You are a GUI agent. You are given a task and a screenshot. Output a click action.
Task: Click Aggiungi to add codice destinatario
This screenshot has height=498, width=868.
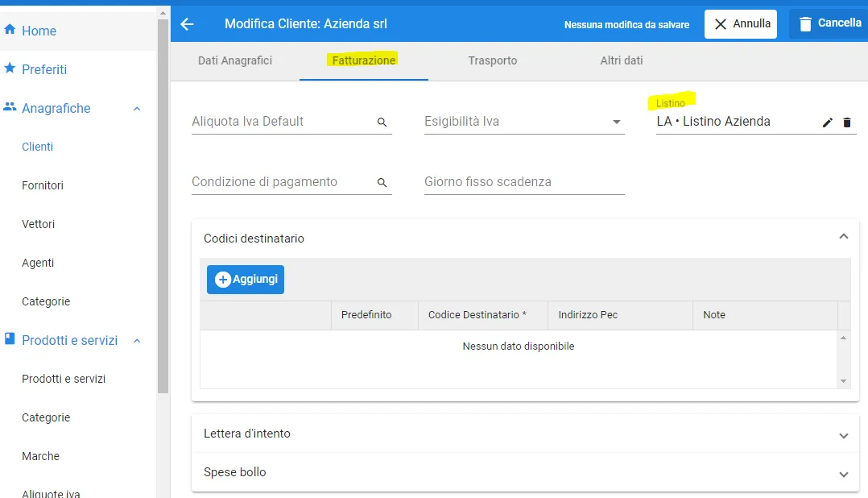246,279
